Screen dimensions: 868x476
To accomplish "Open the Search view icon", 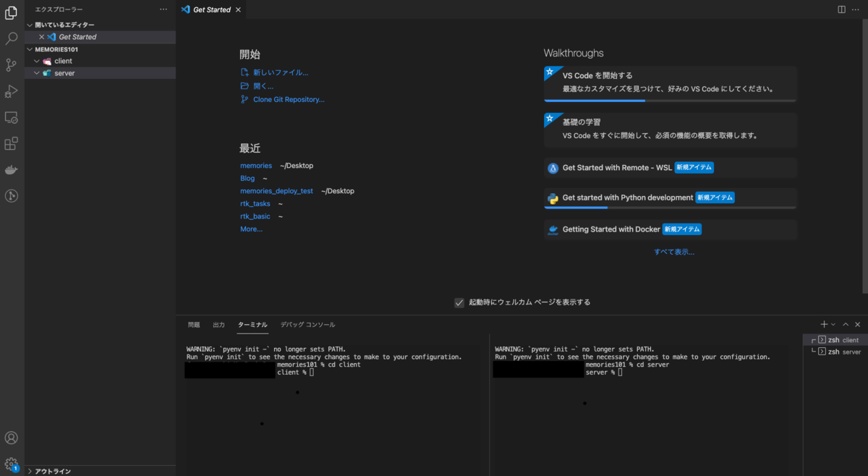I will tap(12, 38).
